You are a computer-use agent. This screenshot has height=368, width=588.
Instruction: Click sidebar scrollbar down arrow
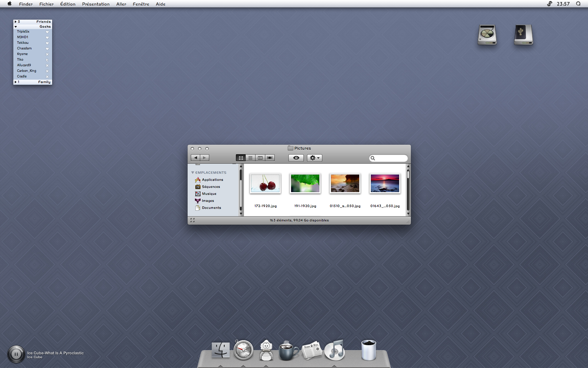coord(241,213)
